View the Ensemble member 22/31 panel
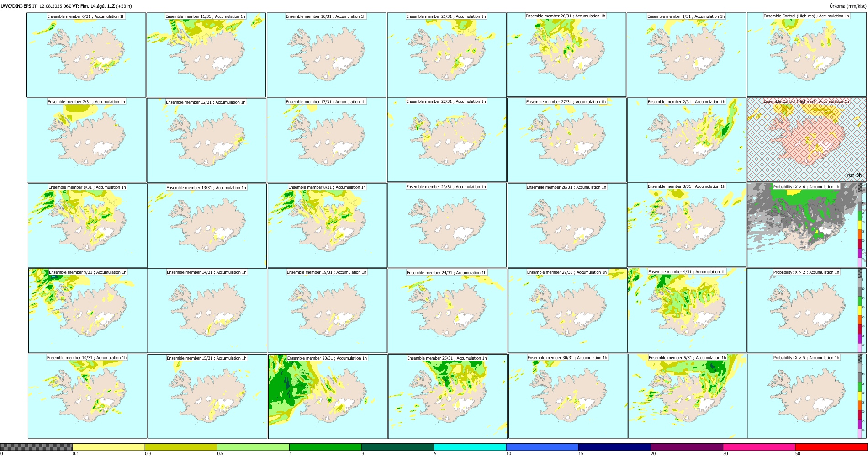Image resolution: width=868 pixels, height=457 pixels. pyautogui.click(x=447, y=140)
